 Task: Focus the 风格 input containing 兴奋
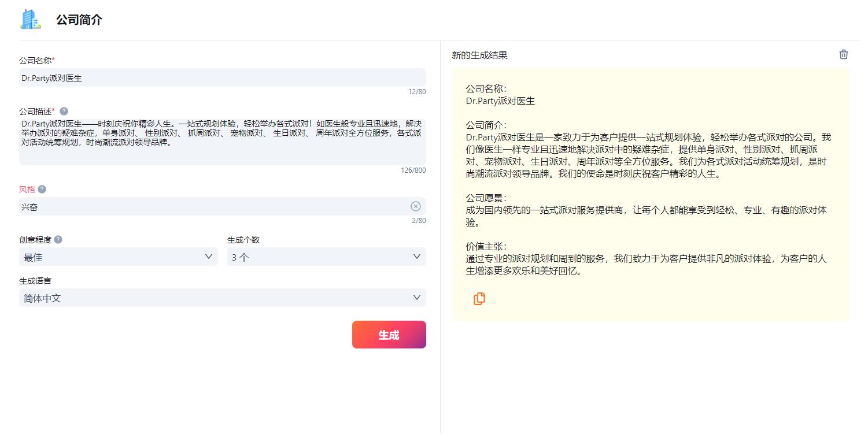click(x=223, y=206)
